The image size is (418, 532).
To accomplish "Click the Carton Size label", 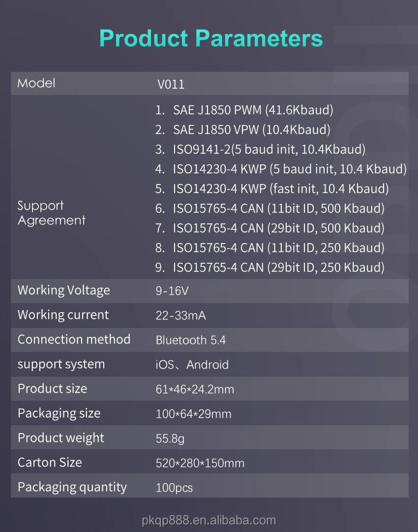I will [x=50, y=463].
